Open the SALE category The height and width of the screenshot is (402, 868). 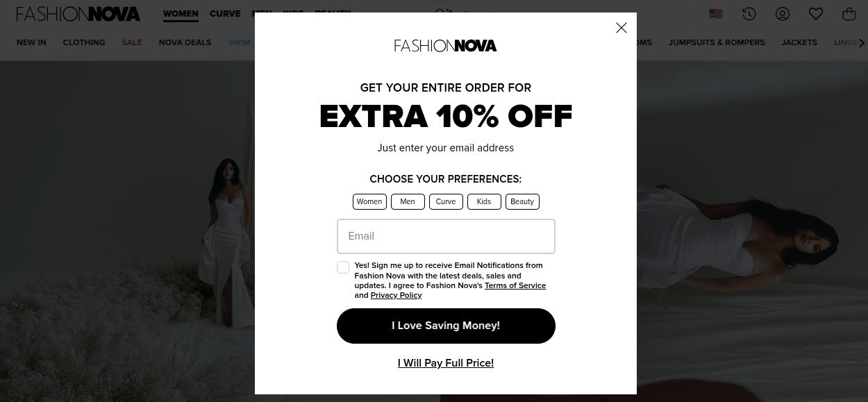click(x=131, y=42)
